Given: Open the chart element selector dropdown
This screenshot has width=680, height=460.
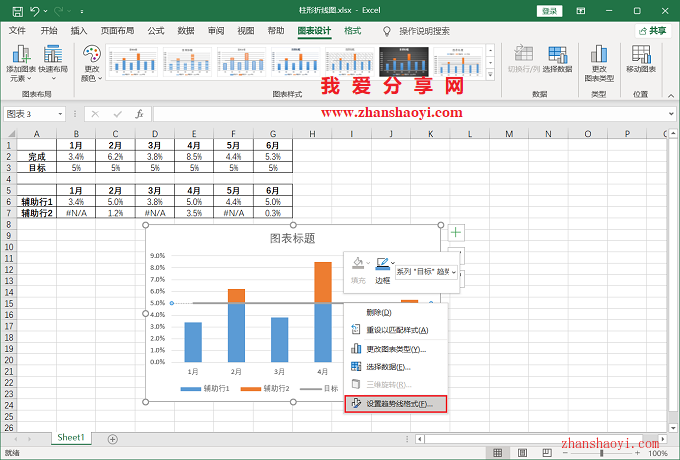Looking at the screenshot, I should click(454, 272).
